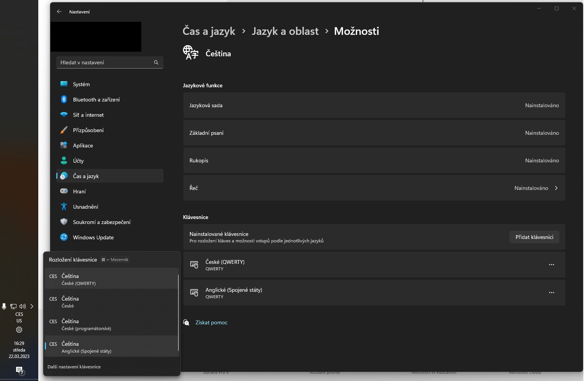Screen dimensions: 588x381
Task: Select the Aplikace sidebar icon
Action: [64, 145]
